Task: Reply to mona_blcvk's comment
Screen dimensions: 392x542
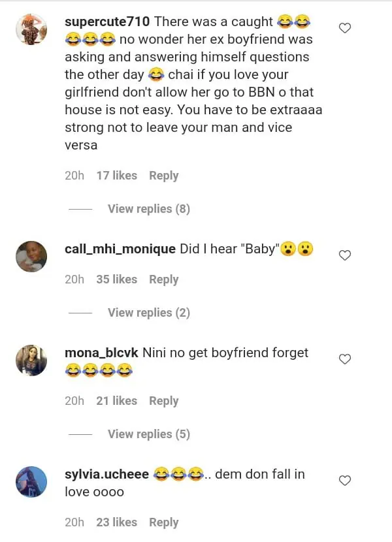Action: tap(163, 401)
